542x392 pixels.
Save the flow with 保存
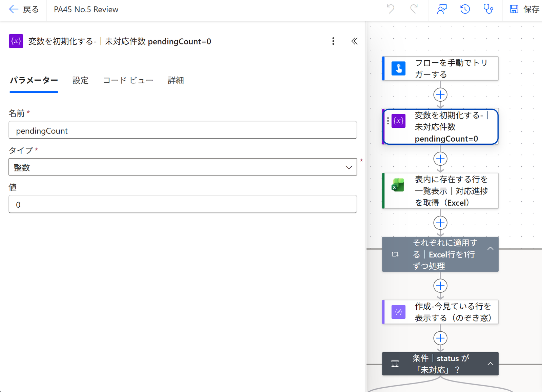click(524, 9)
